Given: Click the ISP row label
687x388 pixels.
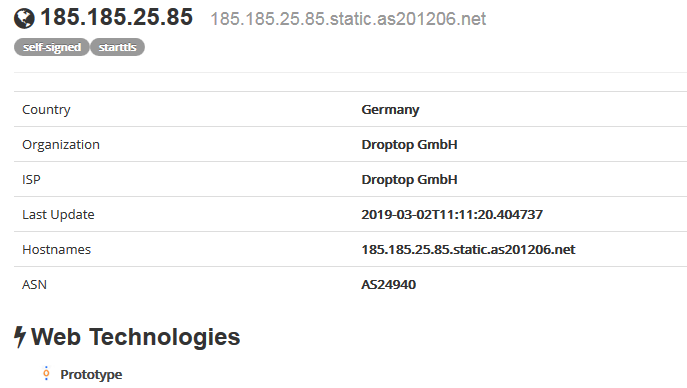Looking at the screenshot, I should (31, 180).
